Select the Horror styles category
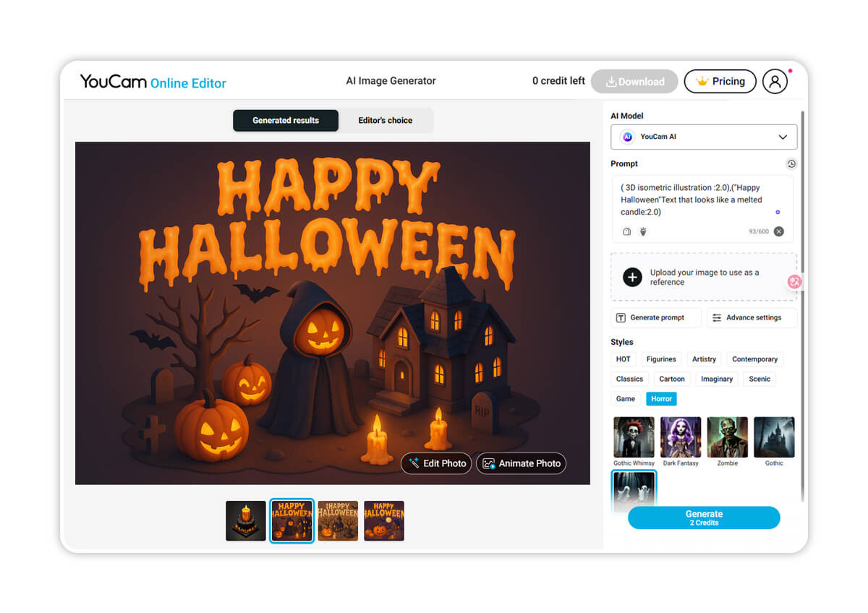Image resolution: width=868 pixels, height=613 pixels. point(661,398)
